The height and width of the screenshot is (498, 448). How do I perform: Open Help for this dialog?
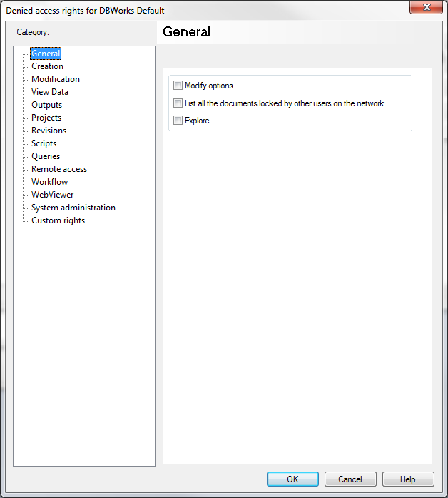coord(408,479)
